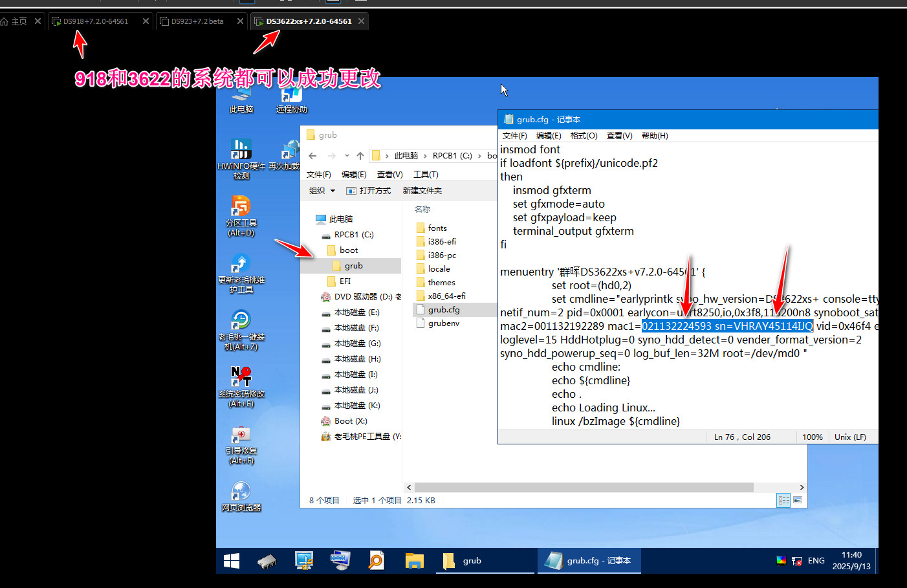Image resolution: width=907 pixels, height=588 pixels.
Task: Select the EFI folder in the tree
Action: (339, 281)
